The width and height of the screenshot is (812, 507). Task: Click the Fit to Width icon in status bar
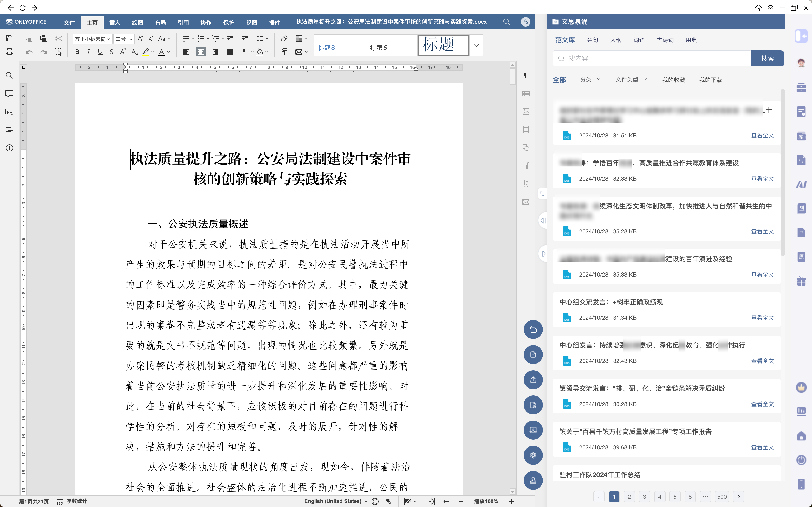tap(446, 501)
